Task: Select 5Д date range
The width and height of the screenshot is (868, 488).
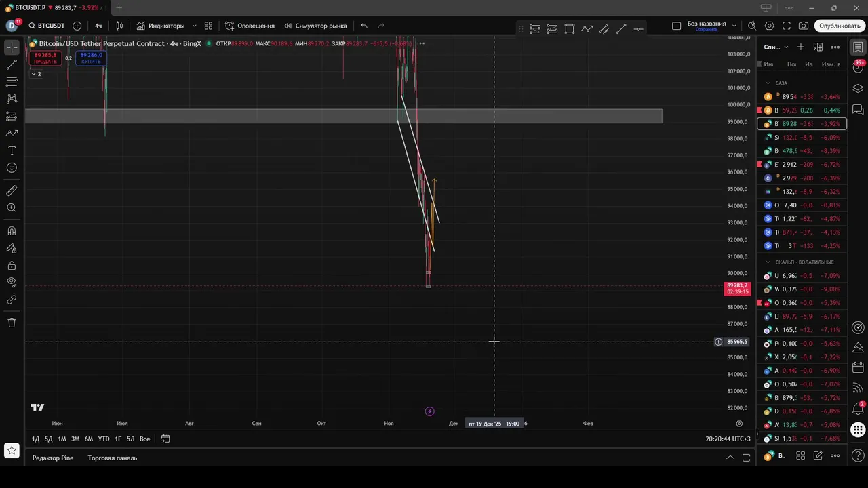Action: pos(48,439)
